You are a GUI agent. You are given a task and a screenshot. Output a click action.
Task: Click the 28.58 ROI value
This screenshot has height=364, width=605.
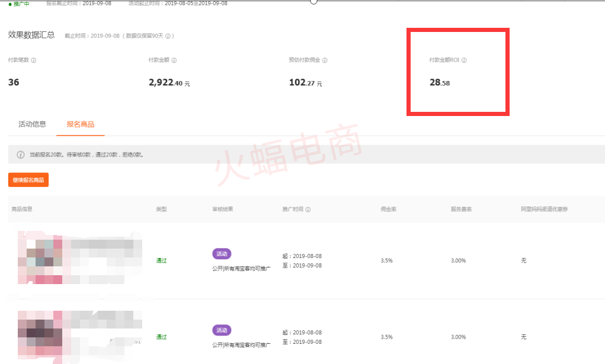click(440, 83)
